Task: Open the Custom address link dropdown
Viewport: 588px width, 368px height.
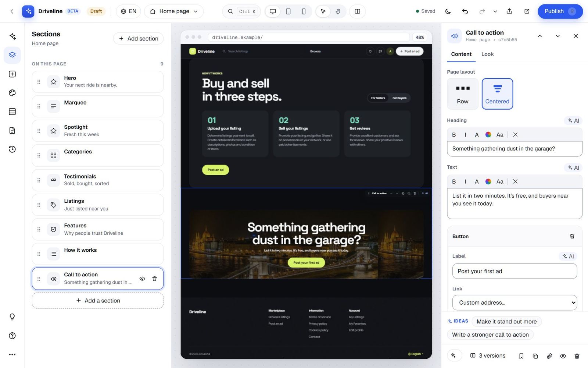Action: (514, 302)
